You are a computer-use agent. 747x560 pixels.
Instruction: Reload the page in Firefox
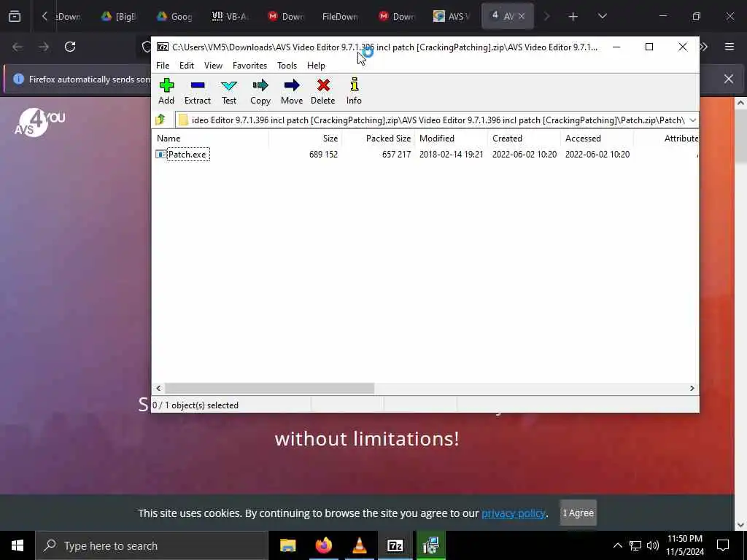pyautogui.click(x=70, y=47)
